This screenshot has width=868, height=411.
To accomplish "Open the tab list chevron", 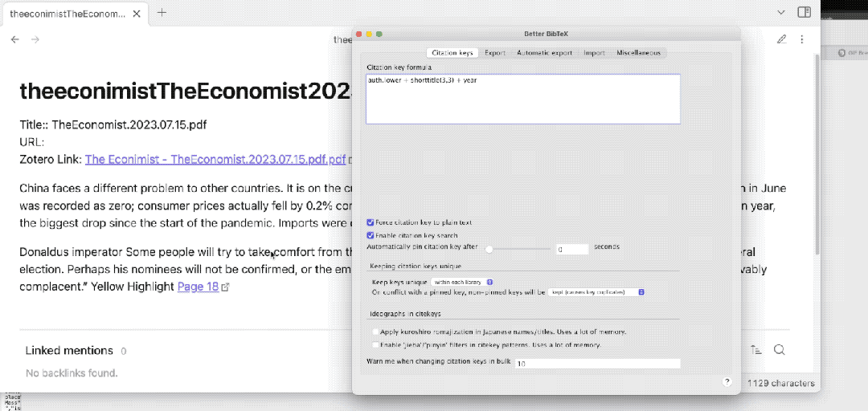I will [x=781, y=12].
